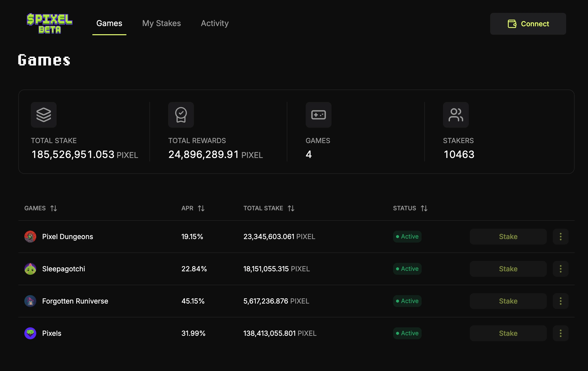The image size is (588, 371).
Task: Click the Total Stake layers icon
Action: click(44, 115)
